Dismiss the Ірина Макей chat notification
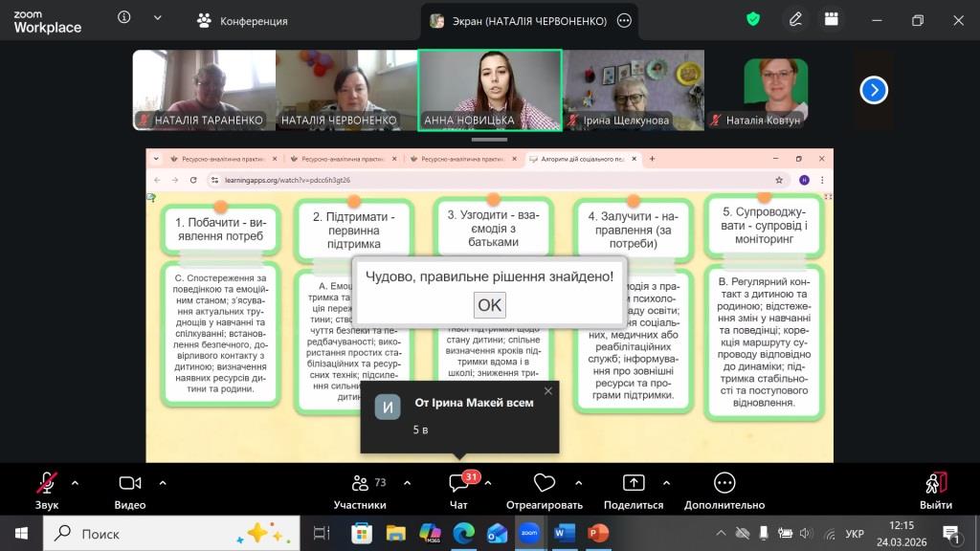 [x=548, y=390]
